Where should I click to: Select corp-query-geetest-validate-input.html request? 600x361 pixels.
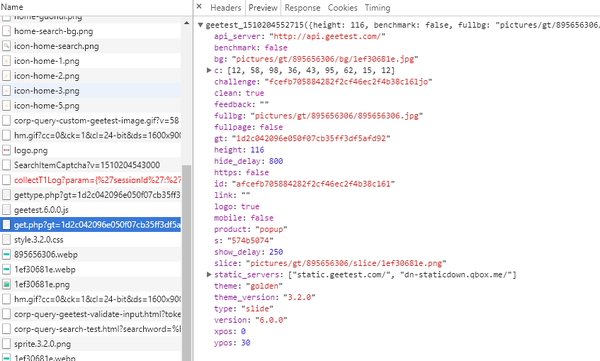pyautogui.click(x=91, y=314)
